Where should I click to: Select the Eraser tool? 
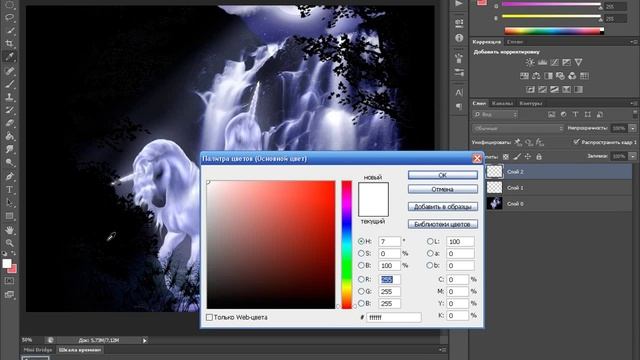(9, 123)
